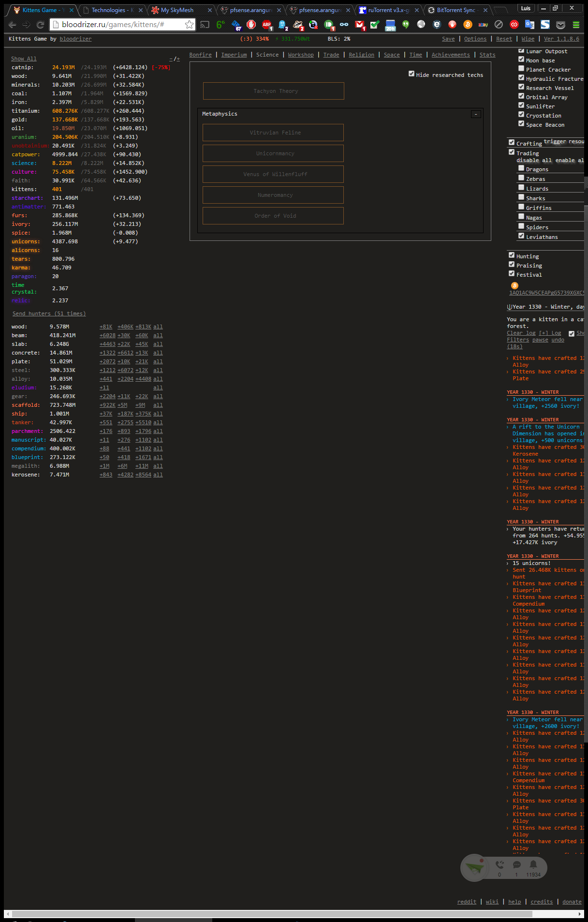The width and height of the screenshot is (588, 922).
Task: Open AirDroid notifications bell icon
Action: [x=533, y=864]
